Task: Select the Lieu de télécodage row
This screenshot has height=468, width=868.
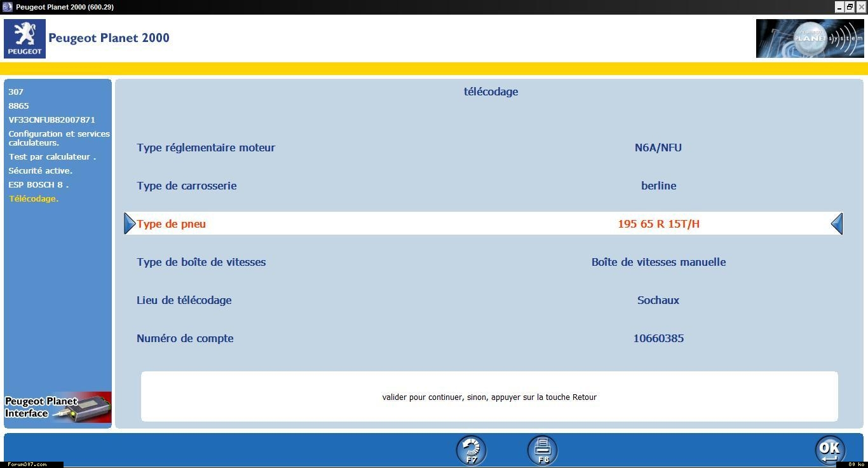Action: [x=483, y=300]
